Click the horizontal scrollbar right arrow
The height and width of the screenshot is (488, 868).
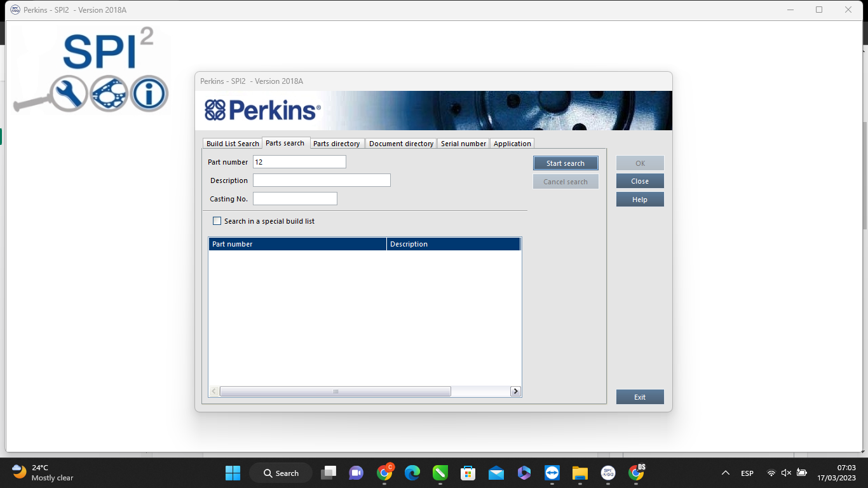coord(515,391)
